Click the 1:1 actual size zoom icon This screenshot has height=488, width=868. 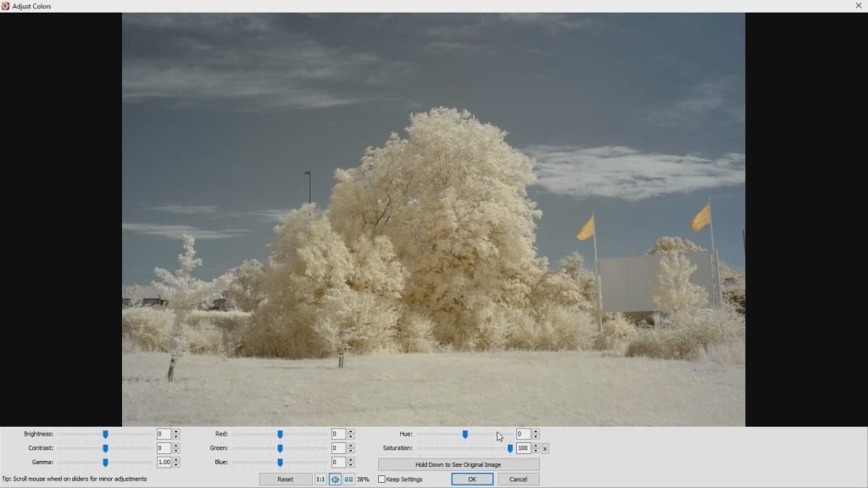coord(320,480)
